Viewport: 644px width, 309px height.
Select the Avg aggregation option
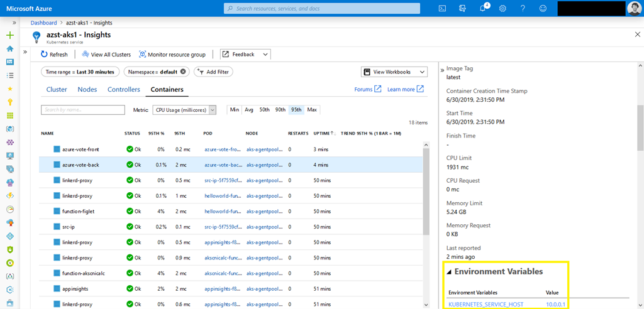(249, 109)
